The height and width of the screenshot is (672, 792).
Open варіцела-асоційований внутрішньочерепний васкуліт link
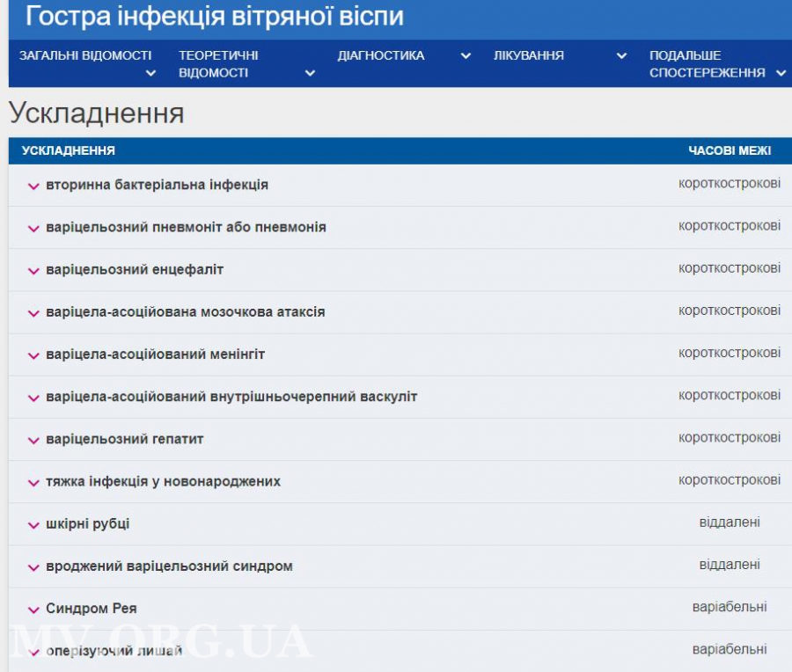coord(231,397)
